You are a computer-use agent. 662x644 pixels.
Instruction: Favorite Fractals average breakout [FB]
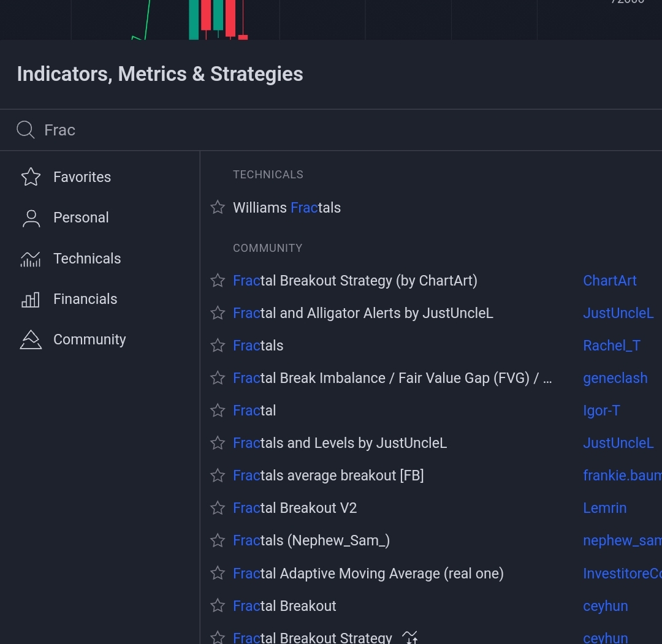click(x=218, y=475)
